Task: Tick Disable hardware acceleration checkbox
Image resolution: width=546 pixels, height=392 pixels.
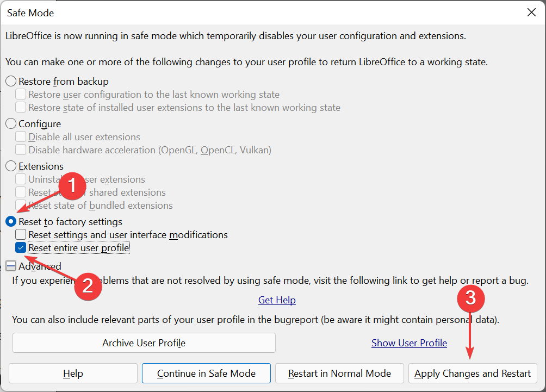Action: tap(21, 150)
